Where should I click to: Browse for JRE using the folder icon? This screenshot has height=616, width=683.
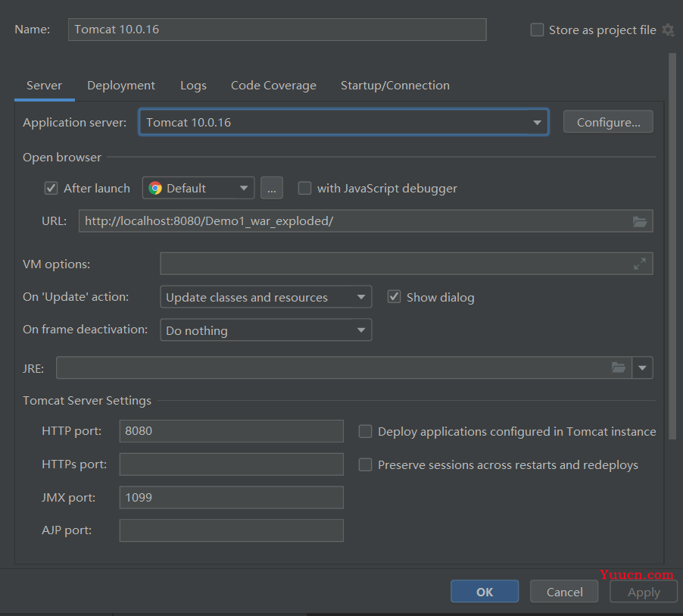click(619, 367)
